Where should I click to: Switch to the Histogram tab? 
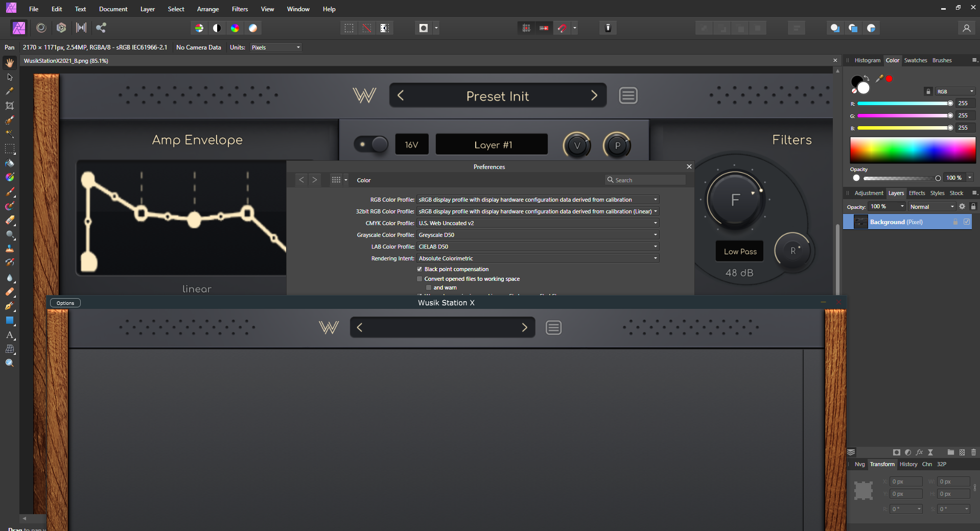(x=867, y=60)
